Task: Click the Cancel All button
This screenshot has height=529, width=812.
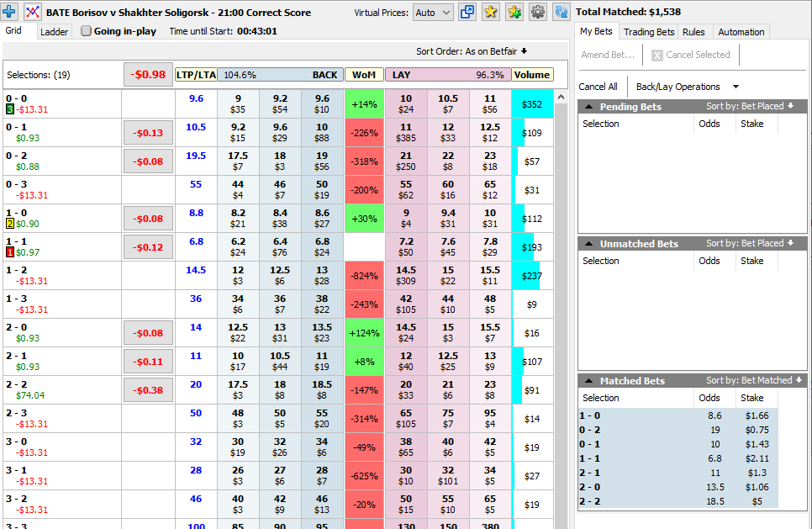Action: coord(598,87)
